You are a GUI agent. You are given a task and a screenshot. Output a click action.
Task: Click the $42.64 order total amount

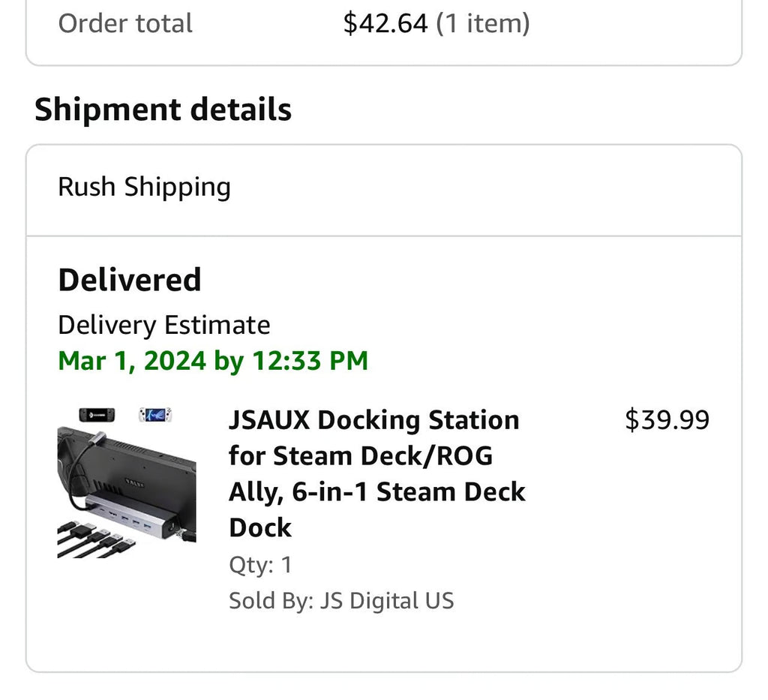[x=385, y=23]
